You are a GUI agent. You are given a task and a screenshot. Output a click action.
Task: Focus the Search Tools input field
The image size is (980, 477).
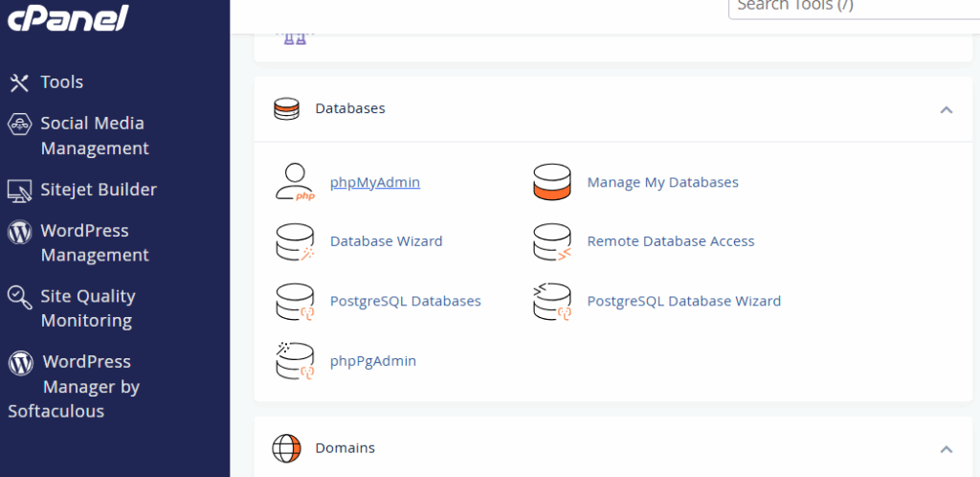tap(854, 9)
